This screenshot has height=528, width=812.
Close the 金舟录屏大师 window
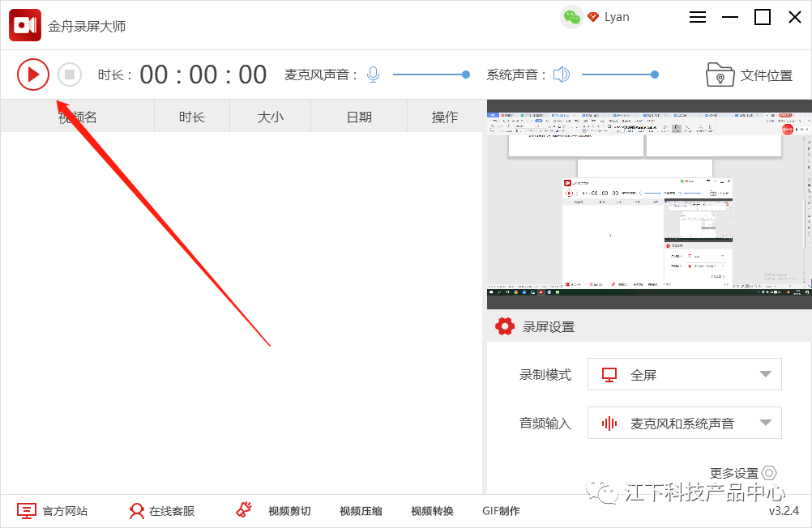pos(795,17)
